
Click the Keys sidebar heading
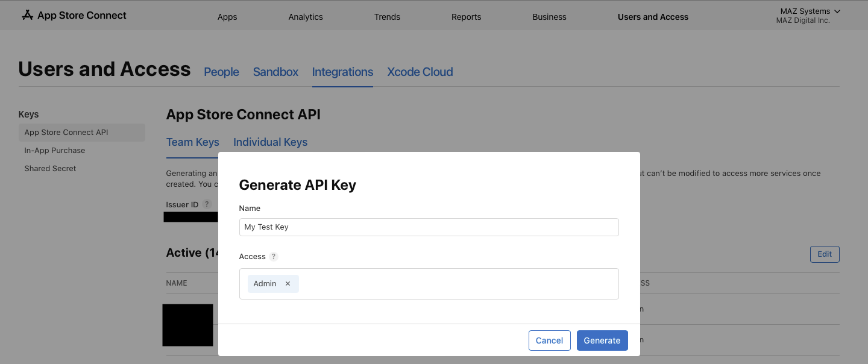[x=29, y=115]
